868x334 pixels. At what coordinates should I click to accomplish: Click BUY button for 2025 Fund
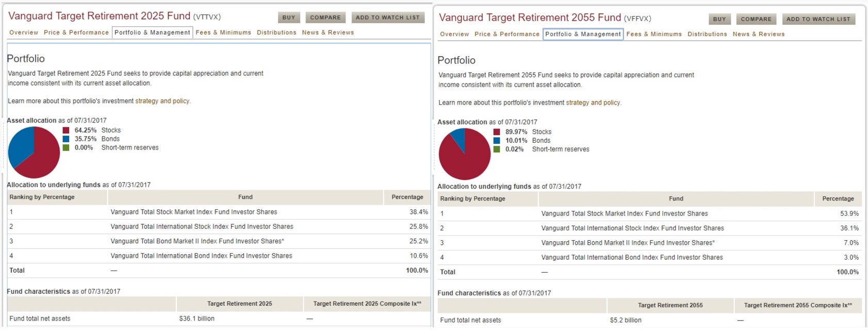tap(289, 18)
